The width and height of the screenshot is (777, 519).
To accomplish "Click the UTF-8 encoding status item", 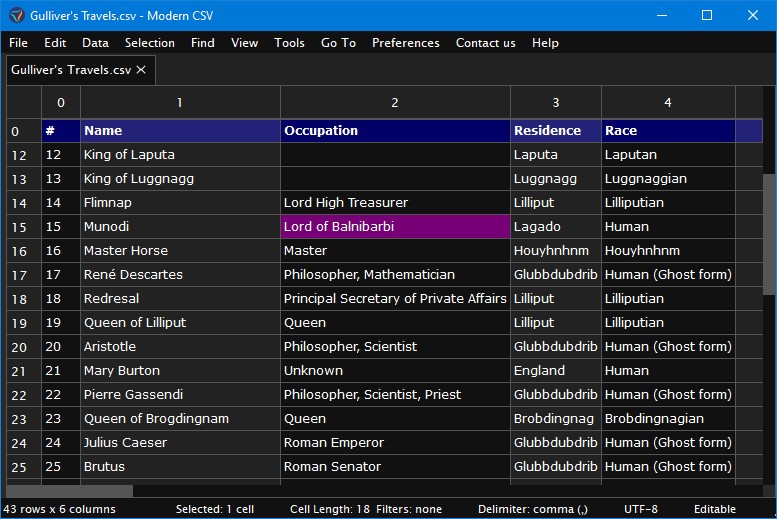I will pyautogui.click(x=641, y=509).
